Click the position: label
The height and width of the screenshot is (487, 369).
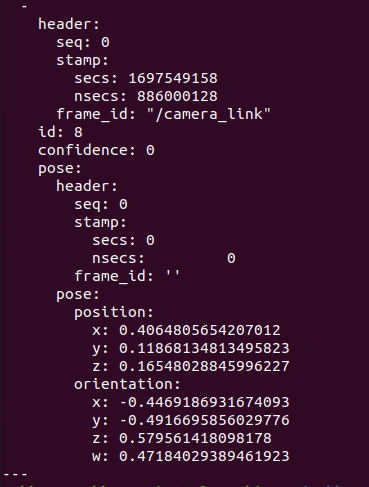tap(114, 312)
